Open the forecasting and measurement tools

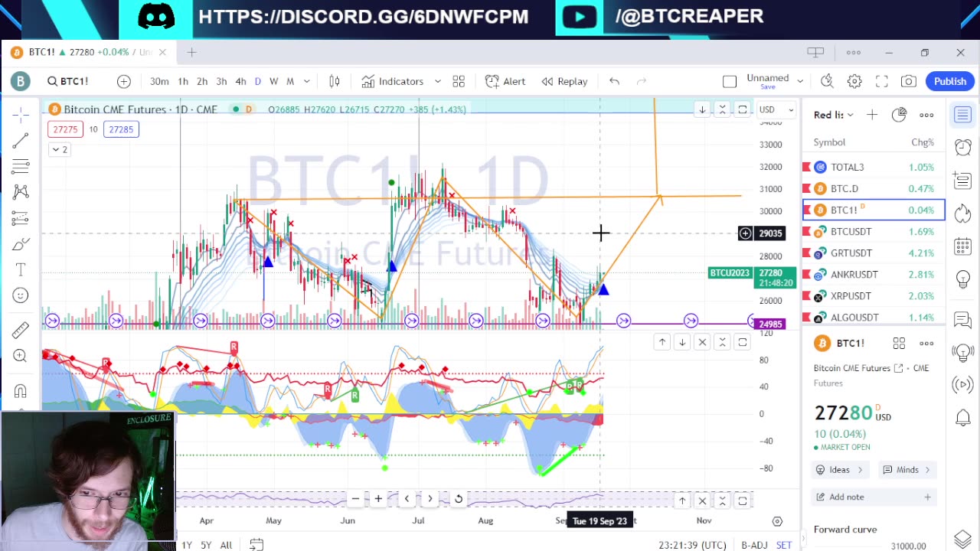(x=21, y=218)
